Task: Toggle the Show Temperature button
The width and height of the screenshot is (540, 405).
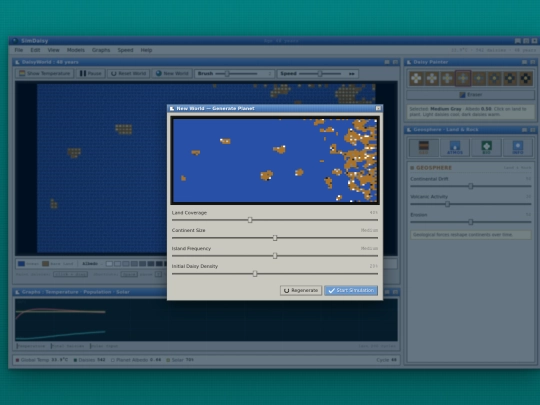Action: (45, 73)
